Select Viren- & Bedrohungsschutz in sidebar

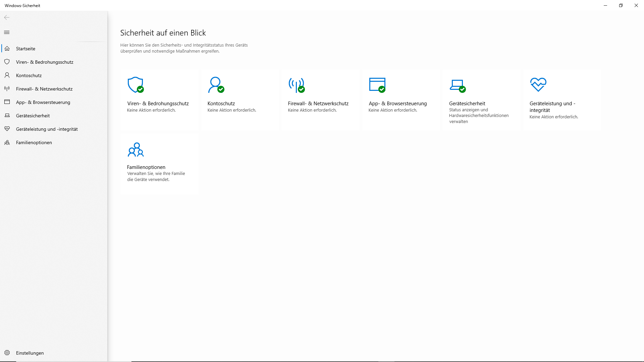point(44,62)
